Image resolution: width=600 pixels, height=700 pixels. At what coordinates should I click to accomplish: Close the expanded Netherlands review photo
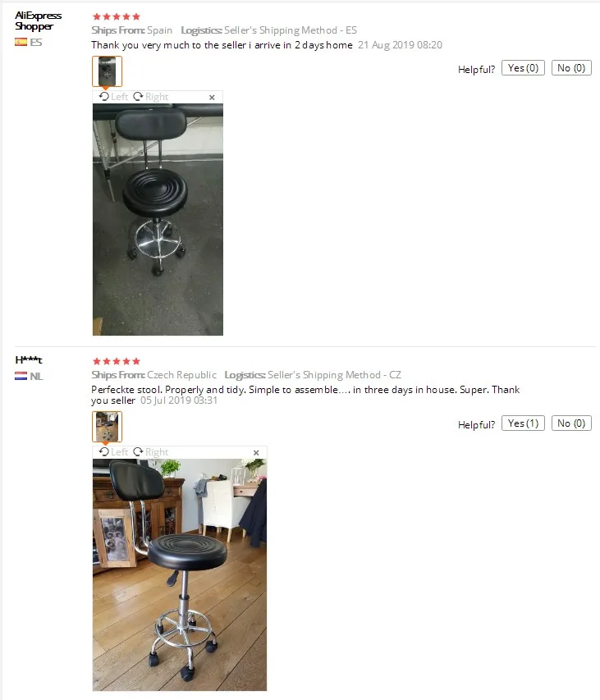pos(256,453)
